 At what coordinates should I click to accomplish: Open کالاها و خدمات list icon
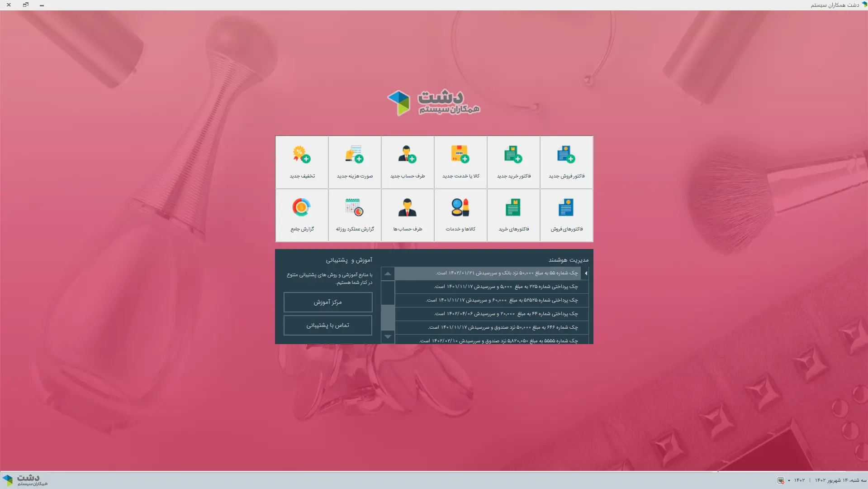(x=460, y=215)
